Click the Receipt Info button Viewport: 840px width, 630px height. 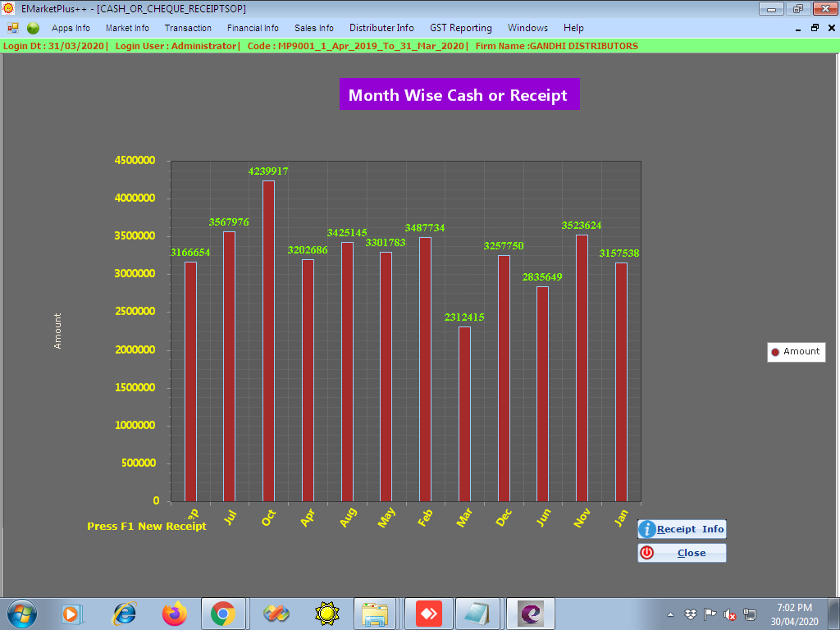682,529
